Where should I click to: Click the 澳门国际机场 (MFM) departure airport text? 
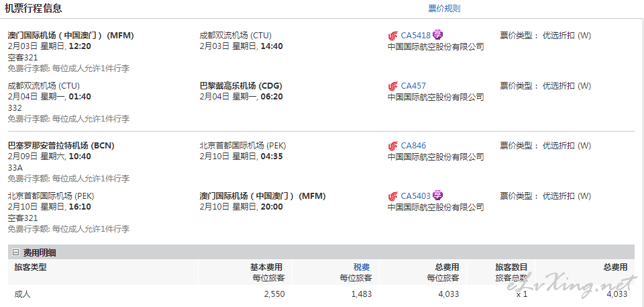[x=70, y=36]
